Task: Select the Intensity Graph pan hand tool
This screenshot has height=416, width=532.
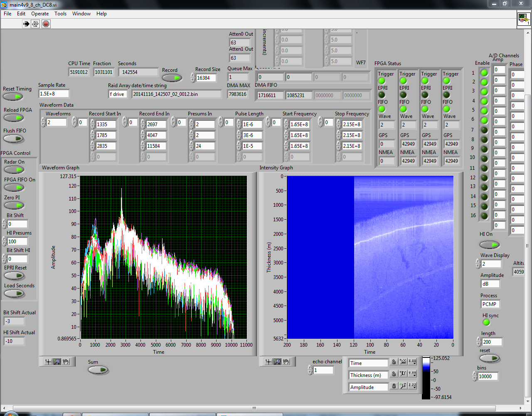Action: tap(286, 362)
